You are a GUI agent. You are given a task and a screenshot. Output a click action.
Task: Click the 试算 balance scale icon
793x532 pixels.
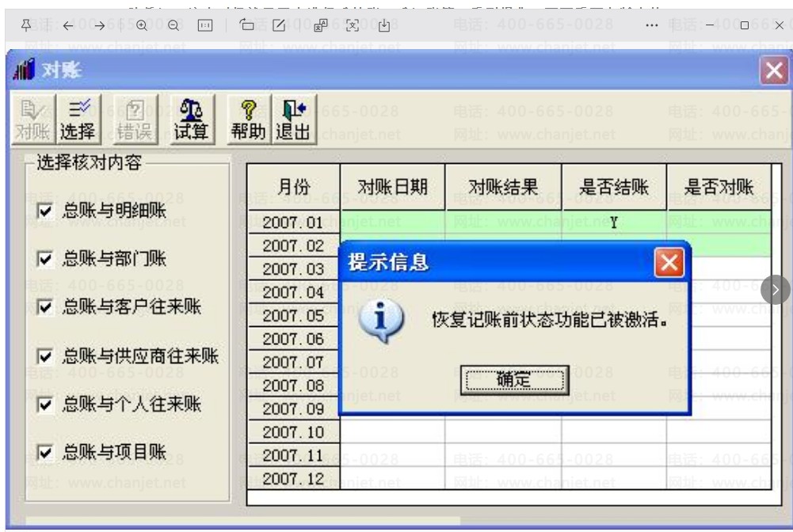click(x=191, y=120)
